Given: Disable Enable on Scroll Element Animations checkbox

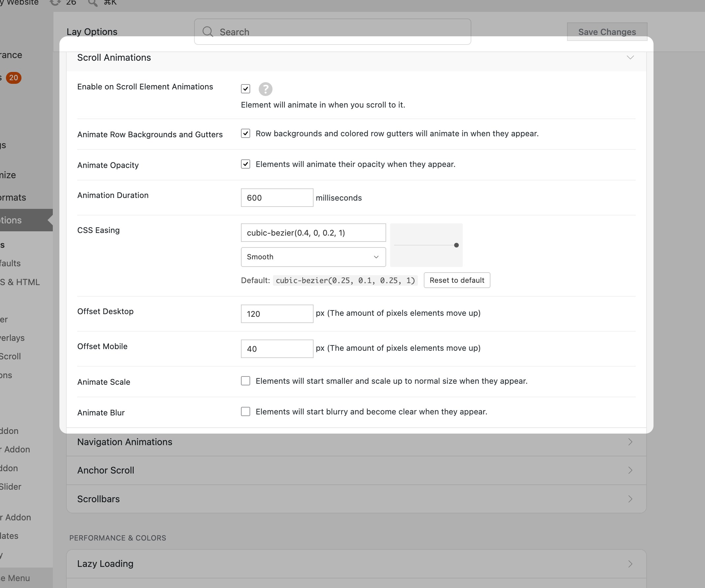Looking at the screenshot, I should click(246, 89).
